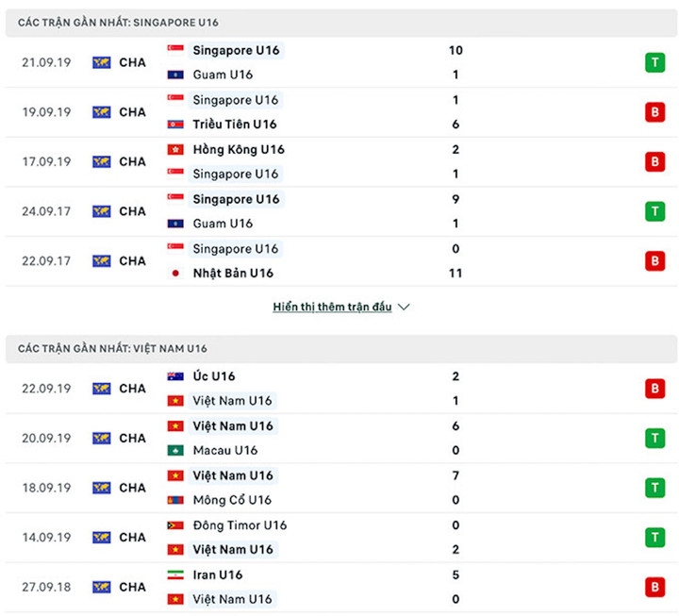The height and width of the screenshot is (616, 679).
Task: Click the 14.09.19 match date
Action: (x=46, y=538)
